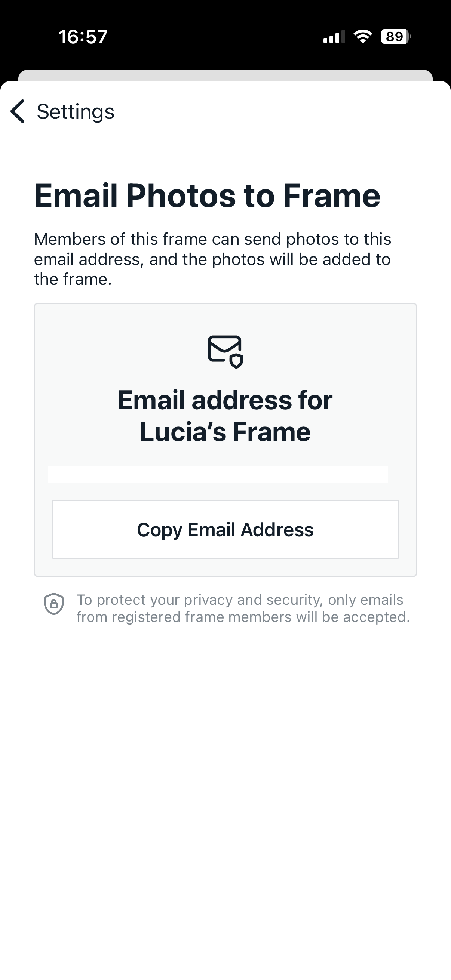
Task: Tap the Email Photos to Frame title
Action: 207,195
